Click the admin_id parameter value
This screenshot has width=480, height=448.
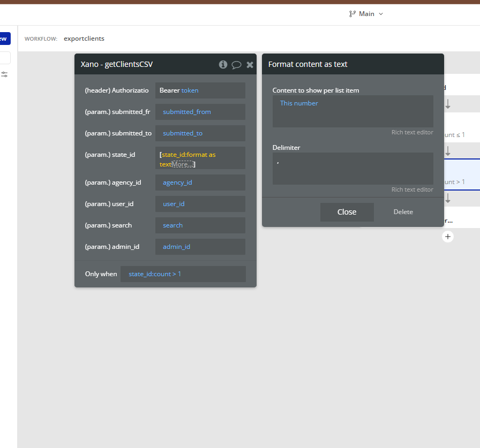[200, 247]
